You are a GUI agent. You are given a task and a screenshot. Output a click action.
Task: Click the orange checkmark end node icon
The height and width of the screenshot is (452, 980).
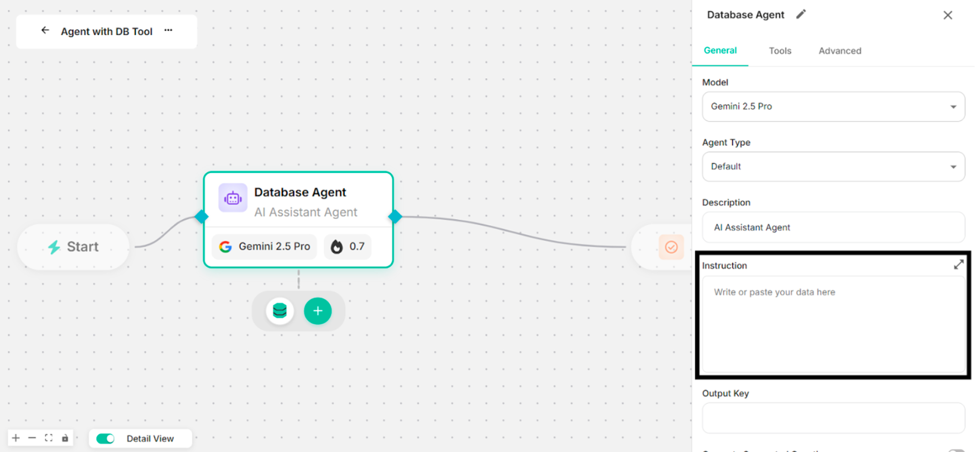click(x=671, y=247)
